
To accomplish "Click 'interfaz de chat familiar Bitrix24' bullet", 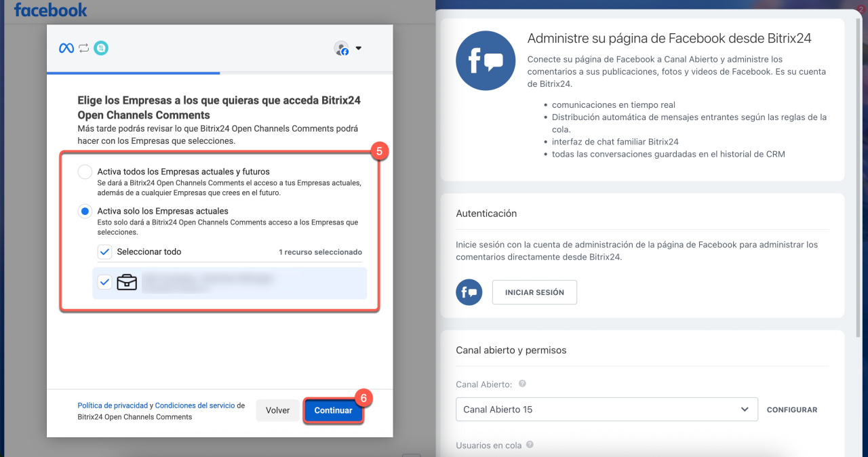I will pyautogui.click(x=615, y=142).
